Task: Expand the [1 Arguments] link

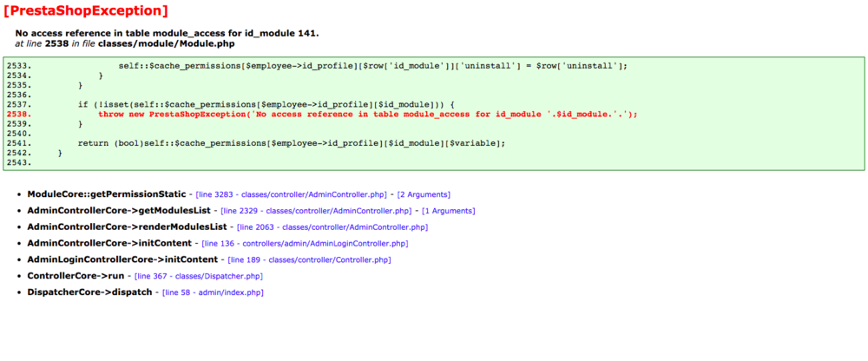Action: (x=449, y=211)
